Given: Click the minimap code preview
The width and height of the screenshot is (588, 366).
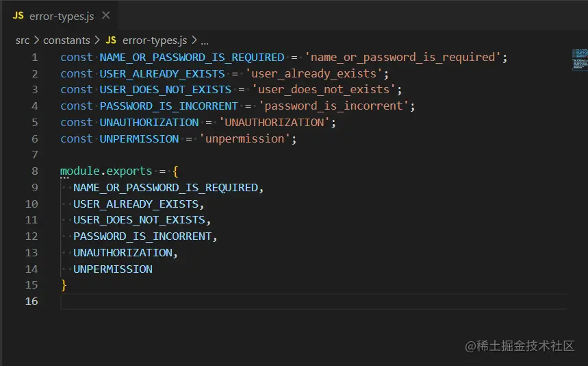Looking at the screenshot, I should pyautogui.click(x=580, y=60).
